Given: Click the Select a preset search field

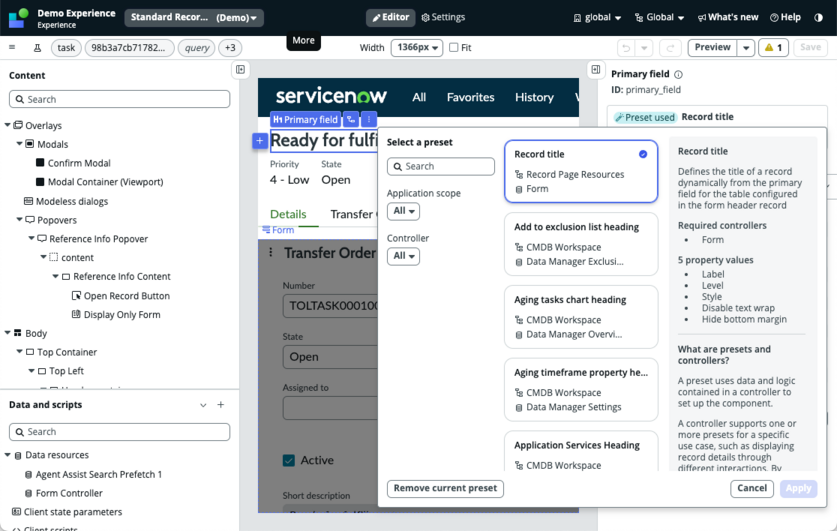Looking at the screenshot, I should (441, 167).
